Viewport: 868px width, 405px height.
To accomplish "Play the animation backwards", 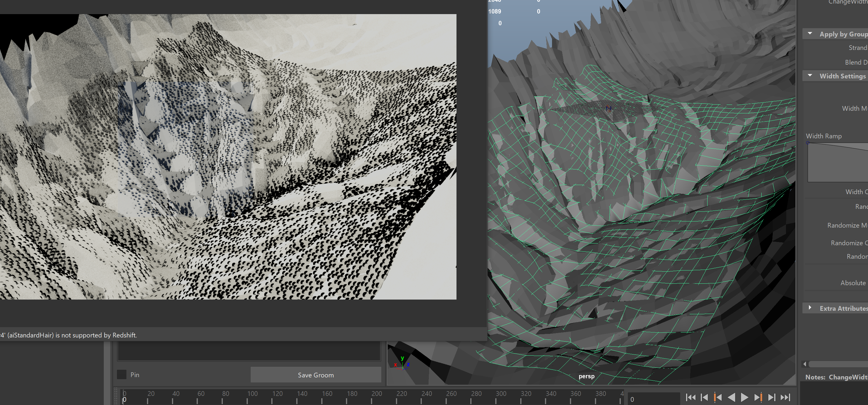I will pos(731,397).
